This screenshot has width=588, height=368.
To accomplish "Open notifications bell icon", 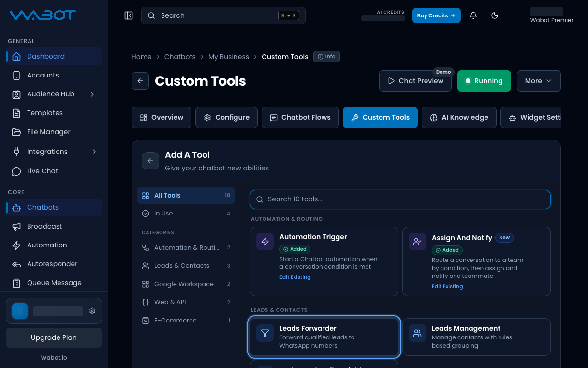I will pyautogui.click(x=473, y=15).
